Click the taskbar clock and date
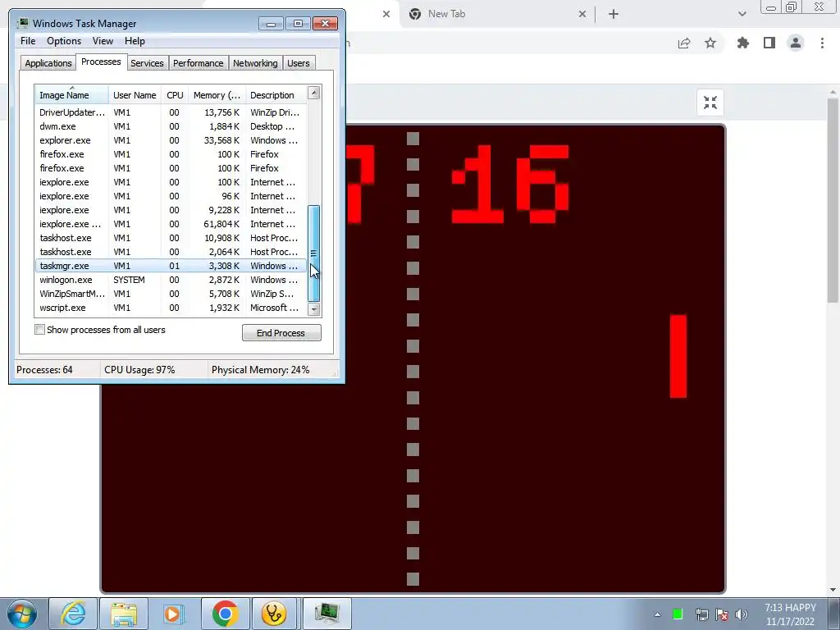Screen dimensions: 840x630 tap(790, 614)
